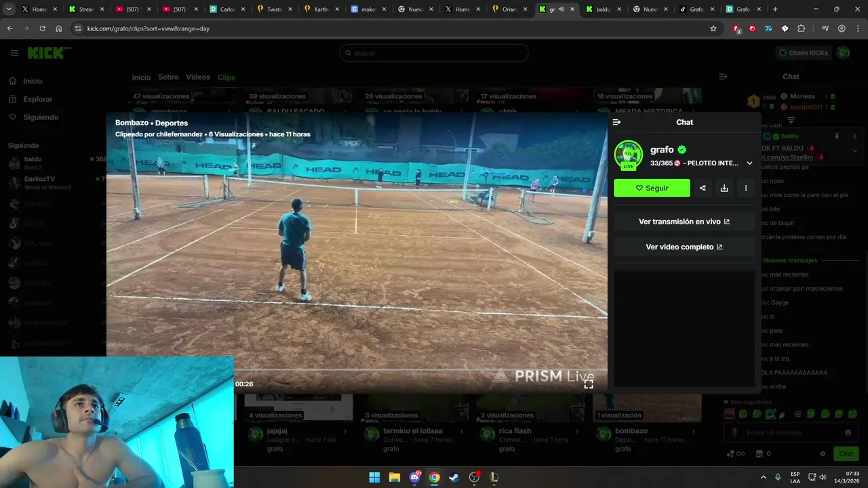Image resolution: width=868 pixels, height=488 pixels.
Task: Switch to channel Sobre tab
Action: click(168, 77)
